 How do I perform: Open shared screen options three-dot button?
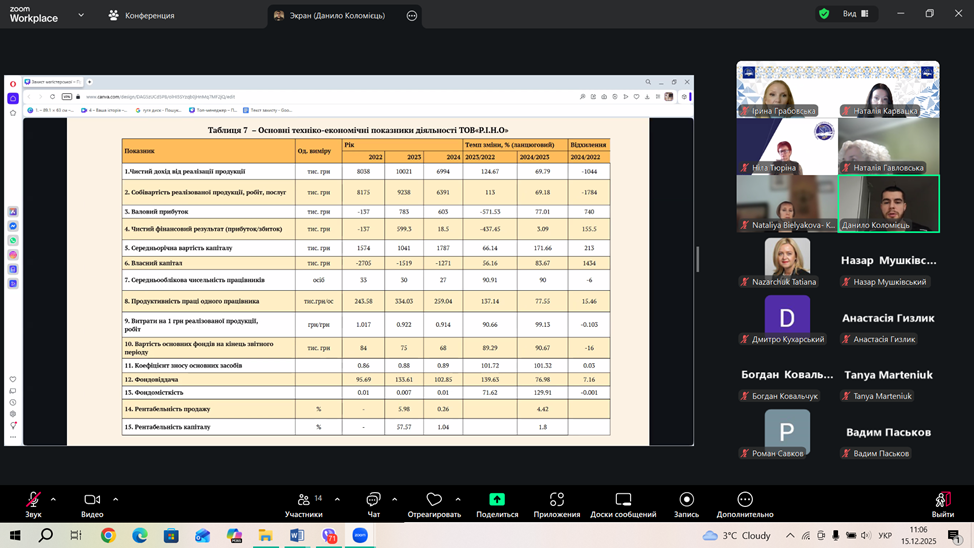click(412, 15)
